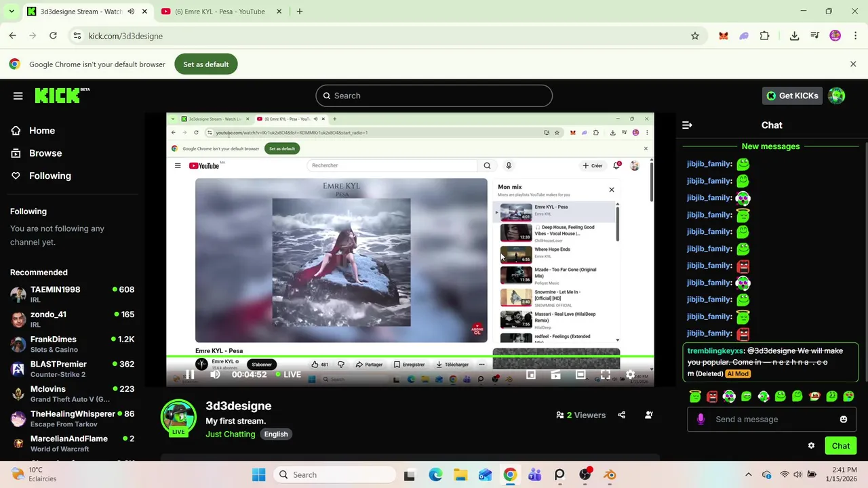Viewport: 868px width, 488px height.
Task: Open chat settings gear icon
Action: (x=811, y=445)
